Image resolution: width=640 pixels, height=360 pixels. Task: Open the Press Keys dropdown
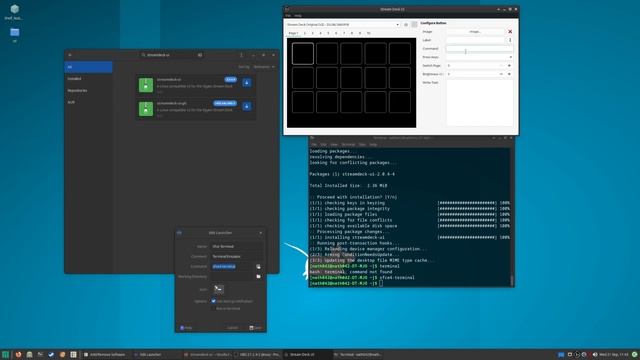point(479,57)
